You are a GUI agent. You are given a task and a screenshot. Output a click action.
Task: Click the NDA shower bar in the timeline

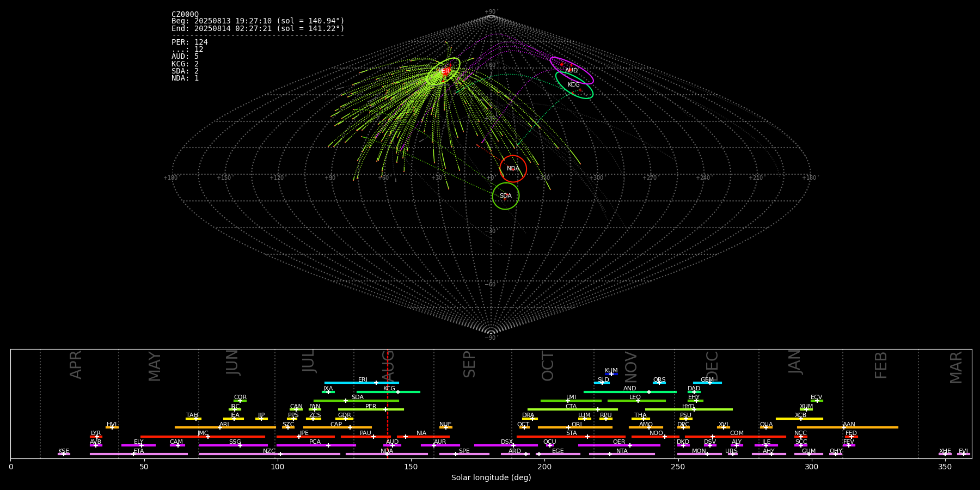(x=387, y=454)
